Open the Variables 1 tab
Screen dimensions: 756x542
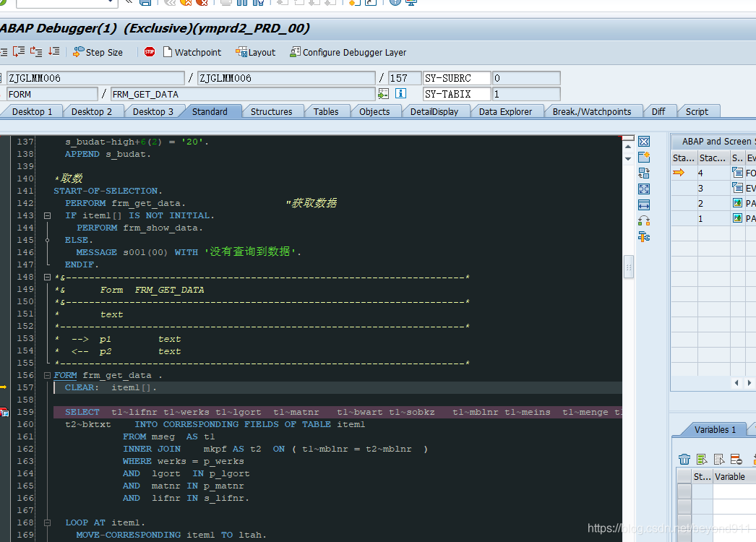coord(715,430)
